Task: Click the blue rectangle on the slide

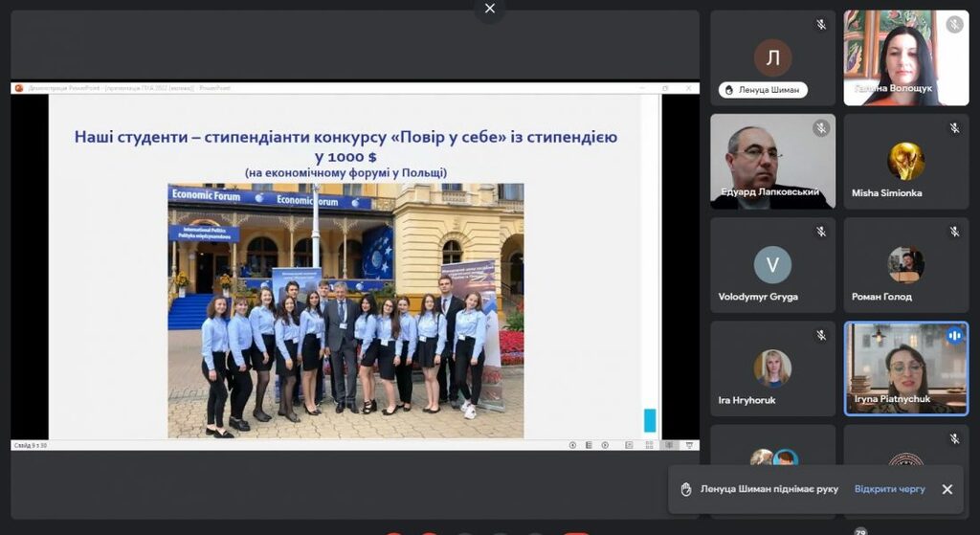Action: [x=650, y=420]
